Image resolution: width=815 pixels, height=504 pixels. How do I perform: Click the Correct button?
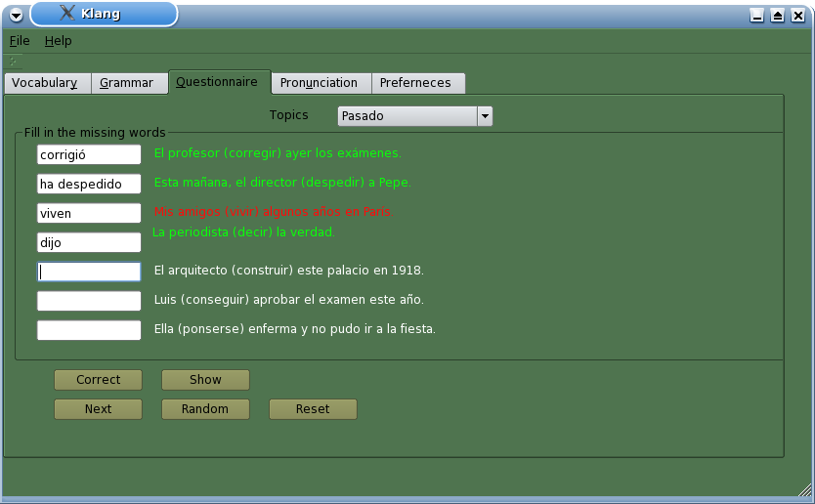coord(99,380)
